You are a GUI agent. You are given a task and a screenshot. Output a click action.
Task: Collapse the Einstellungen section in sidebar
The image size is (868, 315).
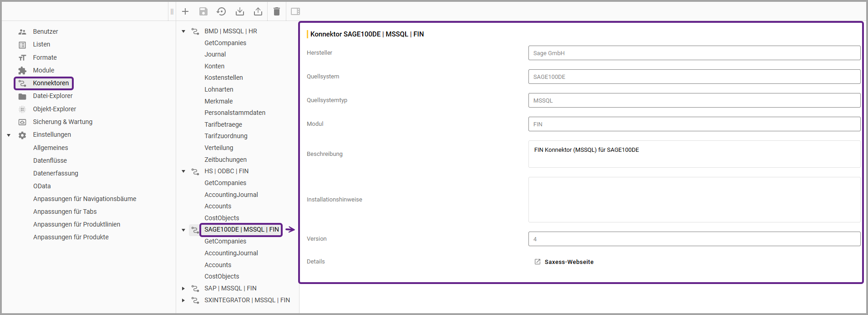click(x=9, y=135)
